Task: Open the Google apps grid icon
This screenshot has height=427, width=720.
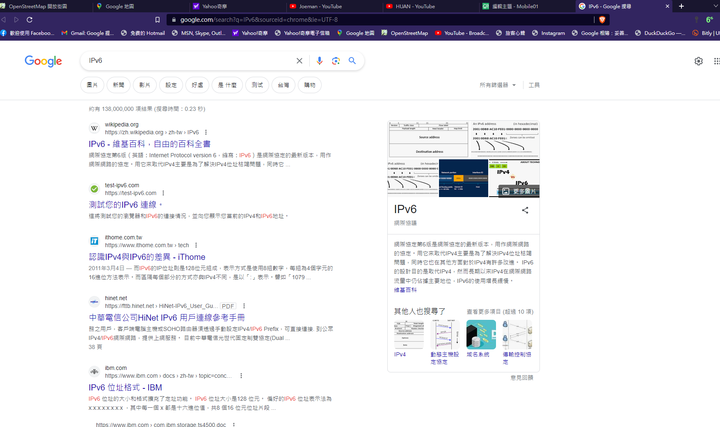Action: coord(717,61)
